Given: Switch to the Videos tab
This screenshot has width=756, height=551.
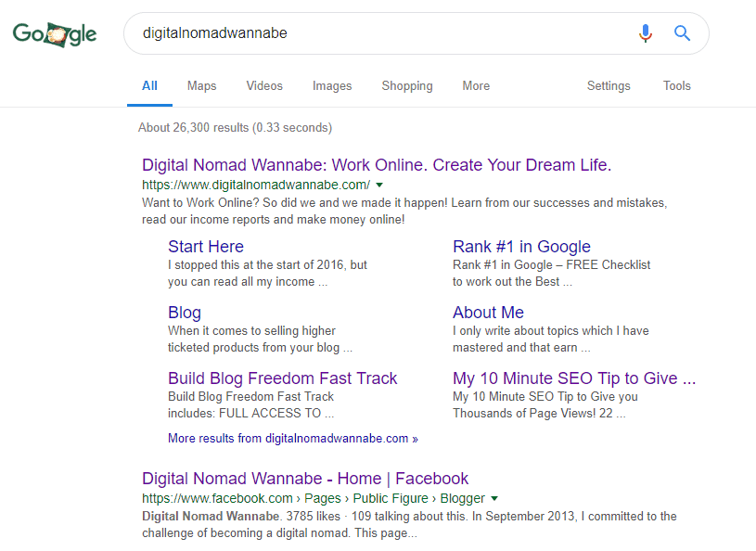Looking at the screenshot, I should [264, 85].
